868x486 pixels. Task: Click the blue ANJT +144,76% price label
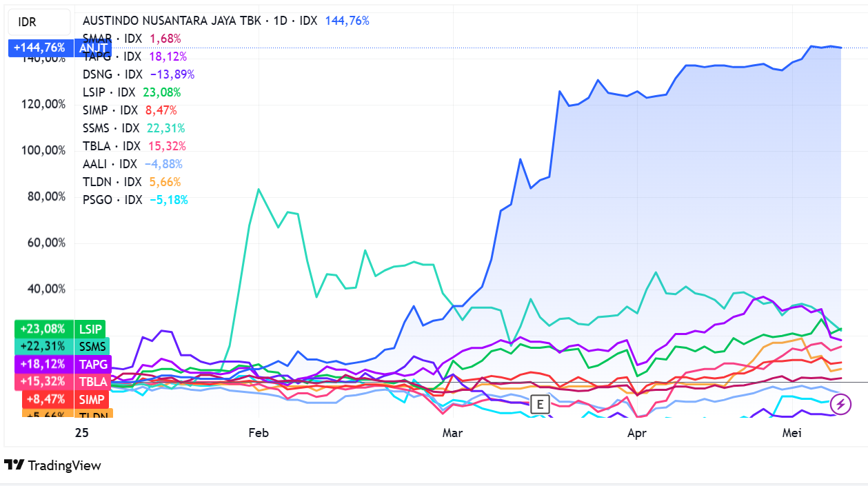click(x=58, y=48)
